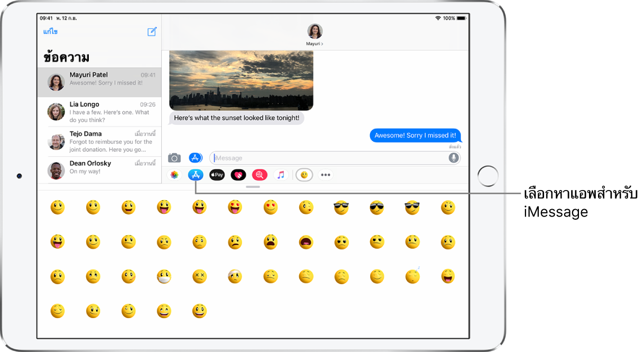
Task: Open the camera icon beside message field
Action: click(174, 158)
